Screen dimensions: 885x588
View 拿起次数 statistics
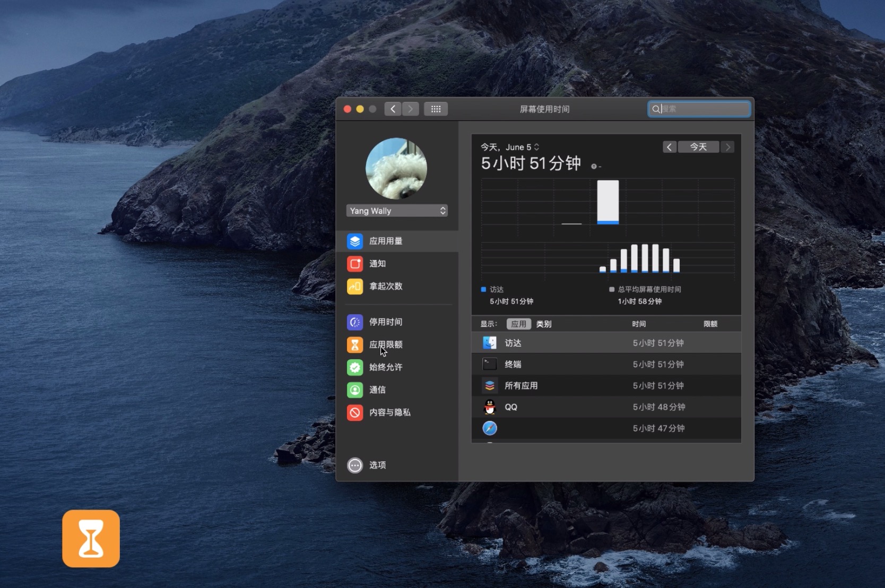(385, 287)
